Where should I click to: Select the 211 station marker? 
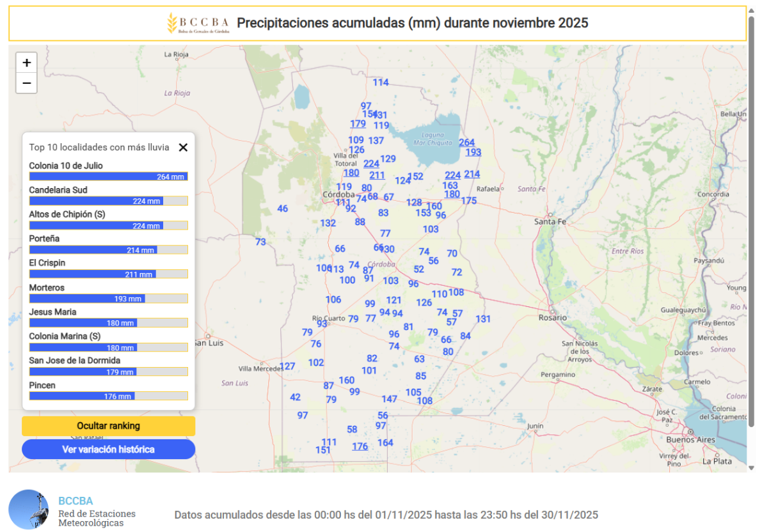pyautogui.click(x=377, y=176)
